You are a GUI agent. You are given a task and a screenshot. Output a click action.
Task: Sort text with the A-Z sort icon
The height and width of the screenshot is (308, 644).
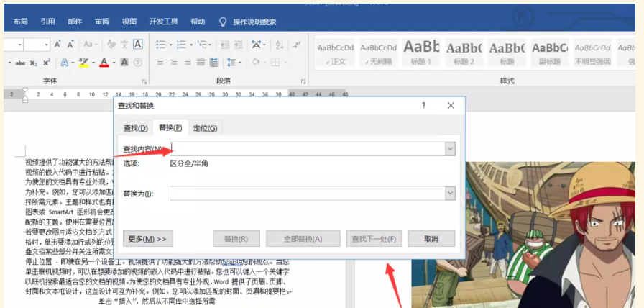click(x=280, y=45)
